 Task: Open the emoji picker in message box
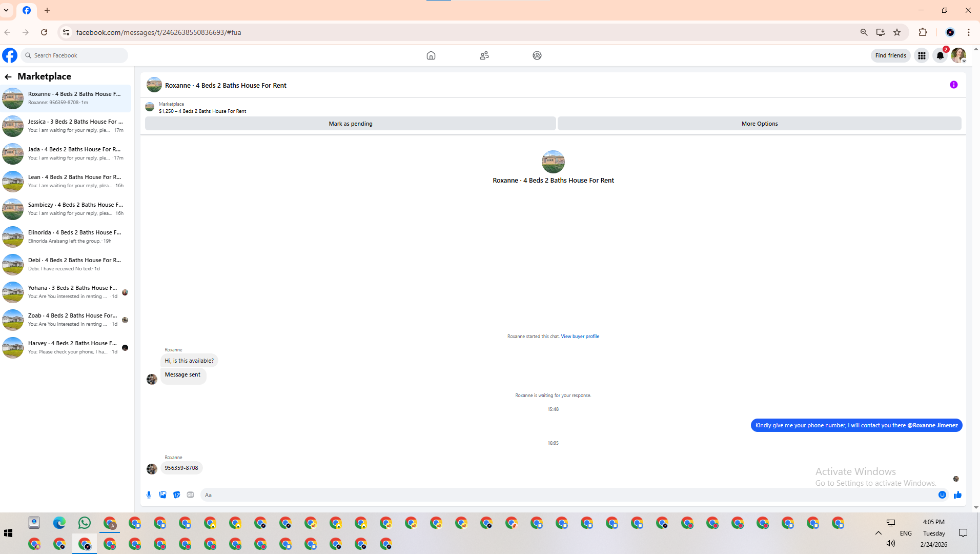[x=942, y=495]
